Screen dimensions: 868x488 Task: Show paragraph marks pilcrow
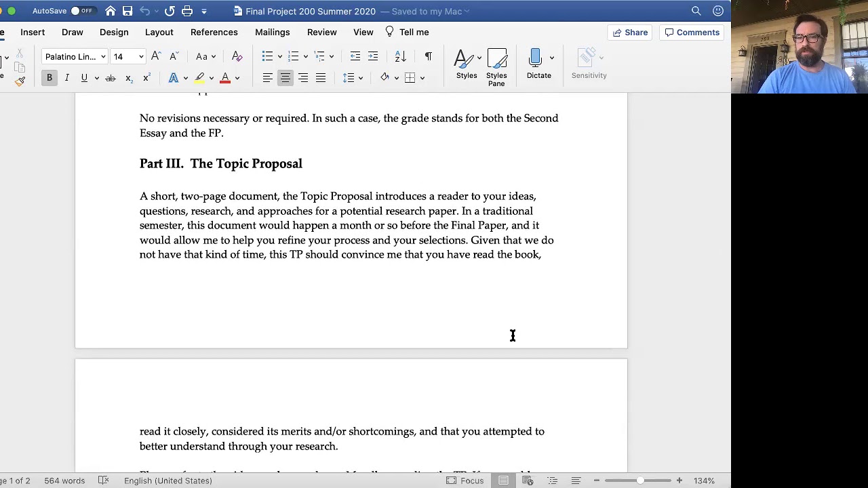428,56
